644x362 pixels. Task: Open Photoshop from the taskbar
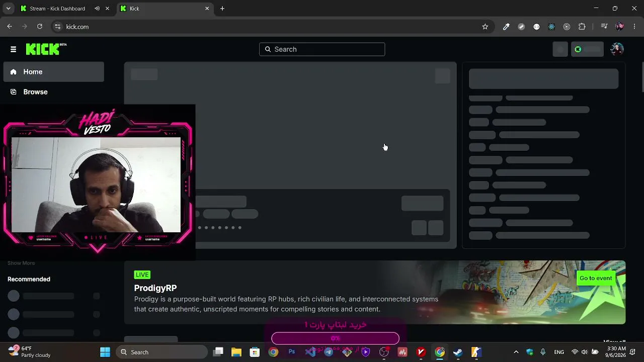292,352
